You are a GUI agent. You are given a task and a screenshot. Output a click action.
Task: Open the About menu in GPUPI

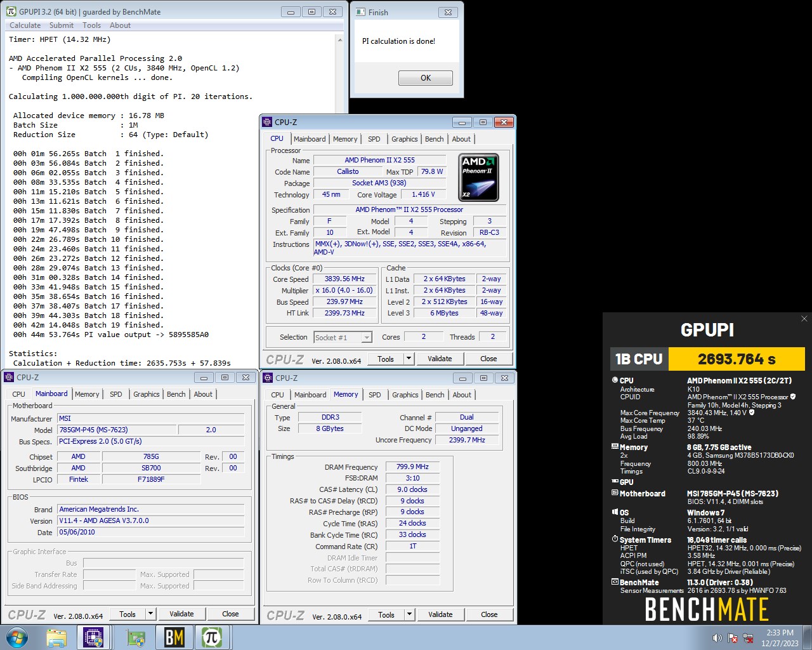pos(120,25)
